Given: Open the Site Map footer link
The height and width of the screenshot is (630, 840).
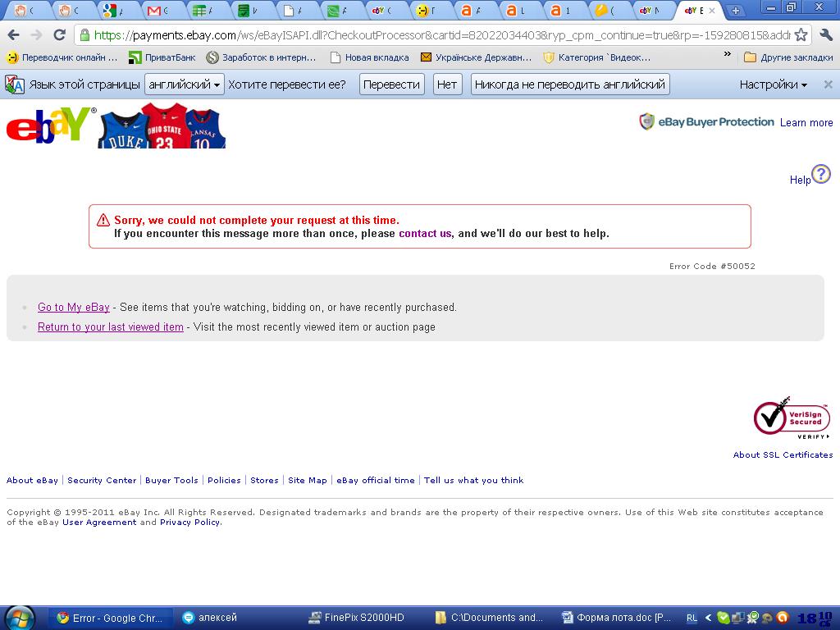Looking at the screenshot, I should tap(308, 480).
